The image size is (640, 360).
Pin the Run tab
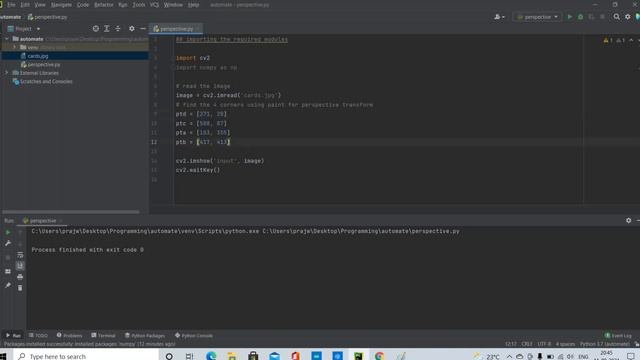(8, 285)
